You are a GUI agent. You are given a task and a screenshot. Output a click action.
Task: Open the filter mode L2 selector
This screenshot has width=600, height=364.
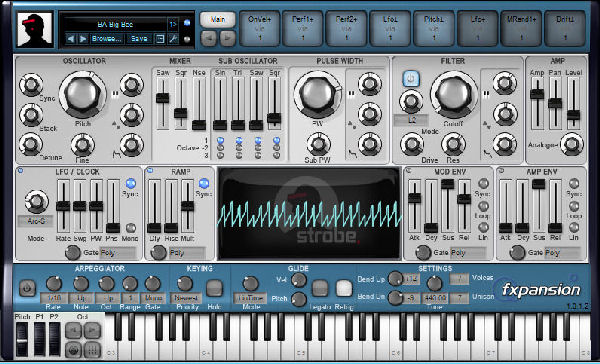[411, 120]
